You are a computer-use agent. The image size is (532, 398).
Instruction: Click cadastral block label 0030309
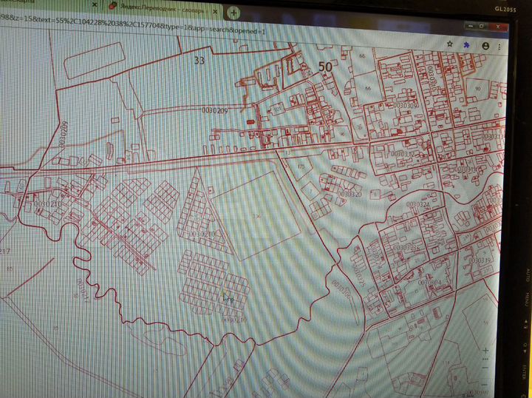406,106
